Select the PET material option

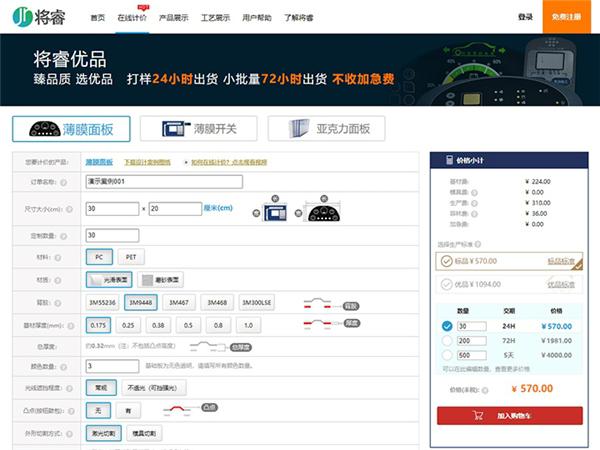click(x=130, y=257)
